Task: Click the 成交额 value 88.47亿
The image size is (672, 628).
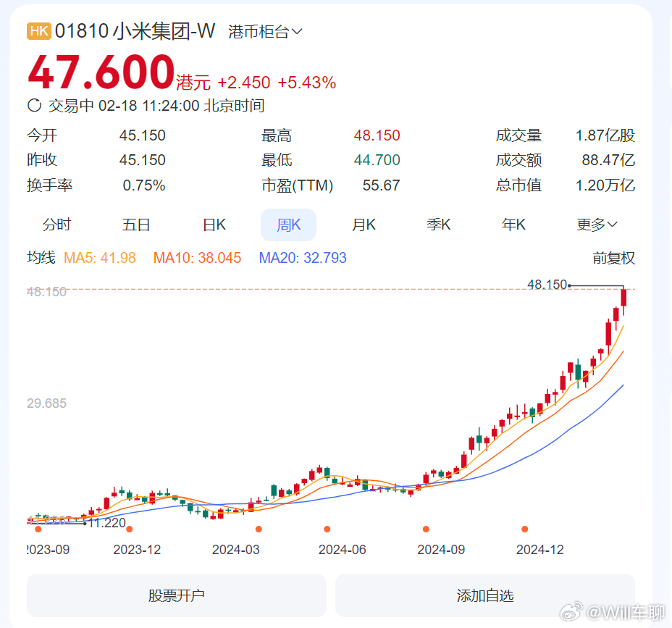Action: pos(608,160)
